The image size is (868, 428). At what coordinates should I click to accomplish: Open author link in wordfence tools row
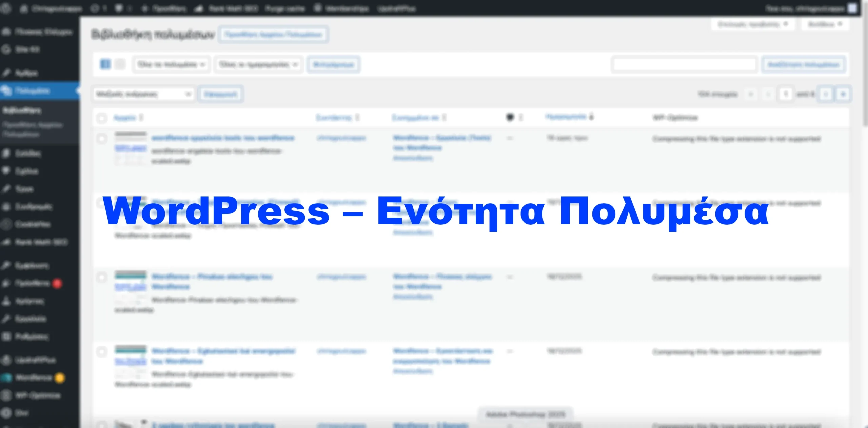(341, 138)
